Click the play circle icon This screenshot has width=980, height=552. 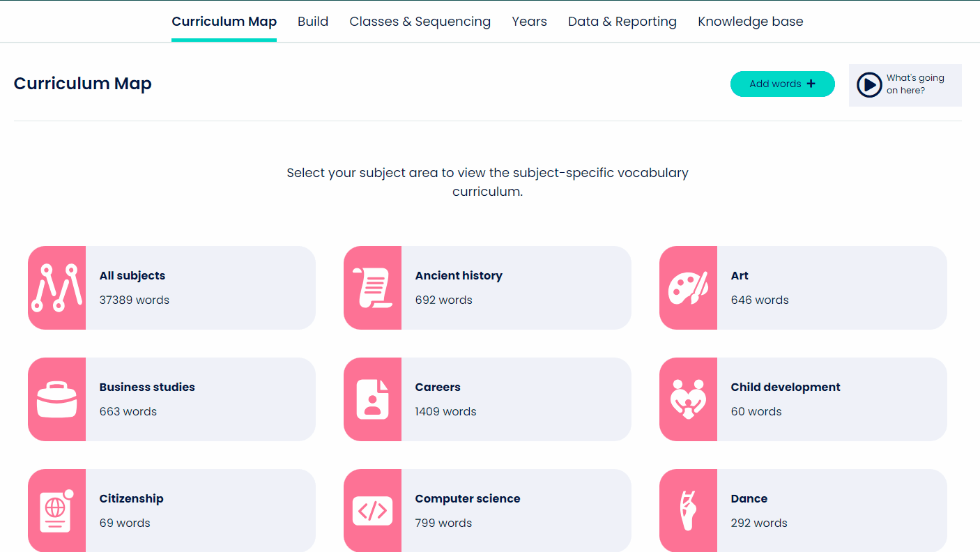pyautogui.click(x=869, y=85)
